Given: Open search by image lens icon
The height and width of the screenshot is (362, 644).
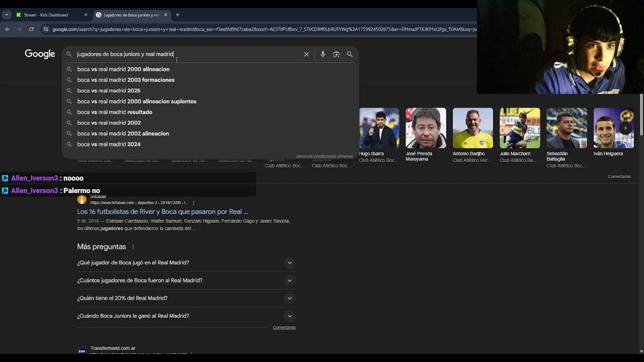Looking at the screenshot, I should click(x=336, y=54).
